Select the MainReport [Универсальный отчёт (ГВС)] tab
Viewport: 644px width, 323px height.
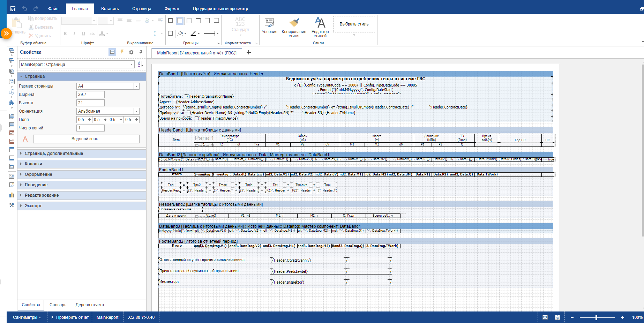[197, 53]
